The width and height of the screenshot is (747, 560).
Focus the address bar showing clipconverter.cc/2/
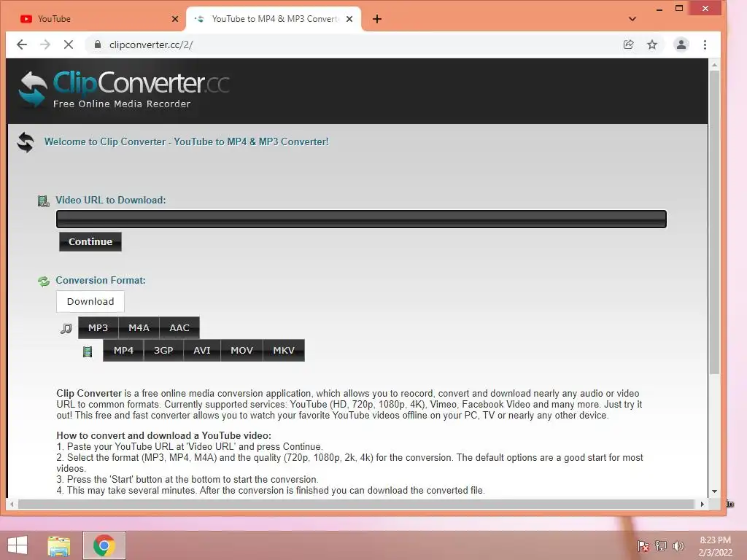click(352, 44)
